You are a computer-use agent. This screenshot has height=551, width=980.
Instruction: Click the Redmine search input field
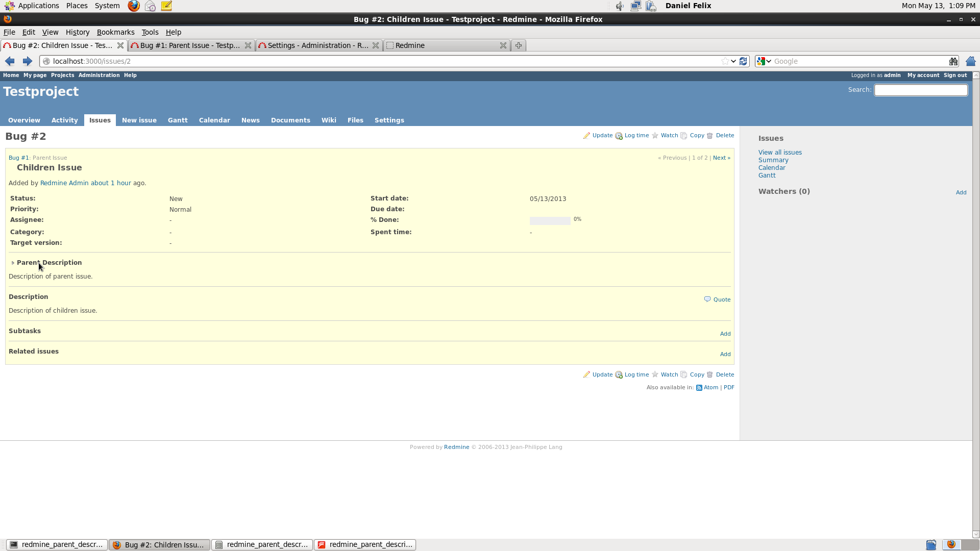point(921,90)
